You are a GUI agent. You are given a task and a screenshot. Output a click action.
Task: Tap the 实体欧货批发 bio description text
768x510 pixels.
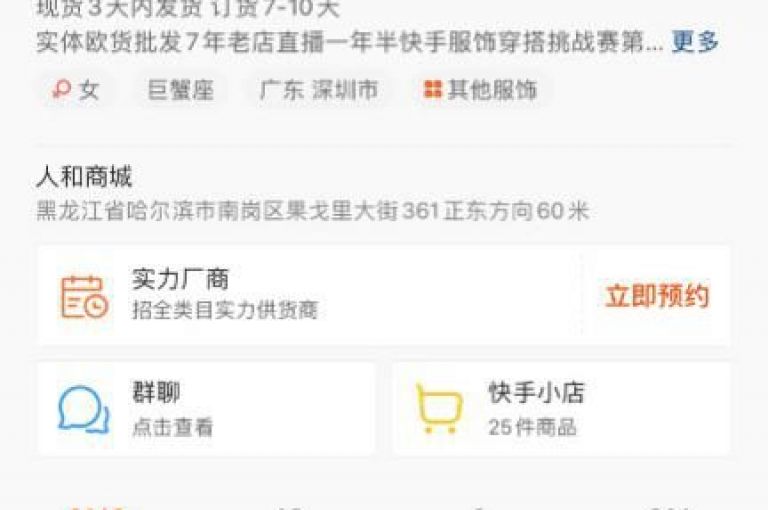tap(350, 42)
